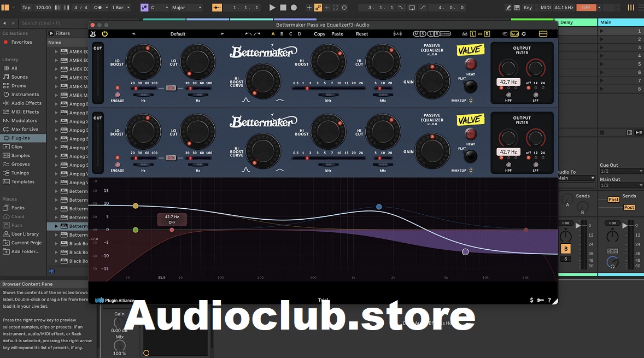Click the first Post button on Main track

[613, 199]
